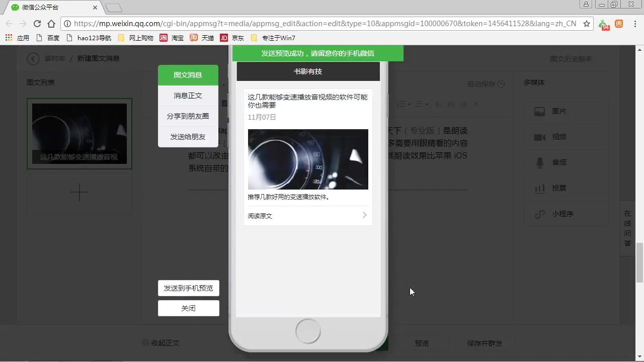Insert media via 音频 microphone icon

click(540, 162)
